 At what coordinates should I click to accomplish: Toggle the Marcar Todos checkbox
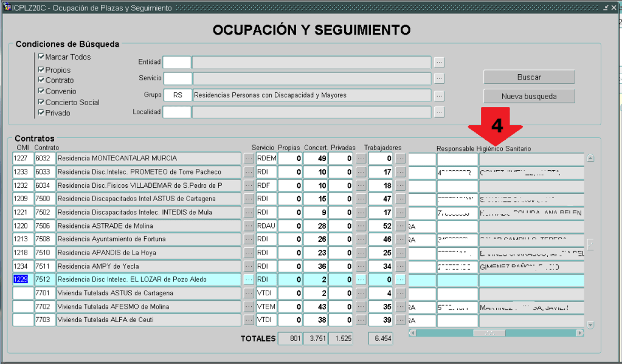click(41, 57)
